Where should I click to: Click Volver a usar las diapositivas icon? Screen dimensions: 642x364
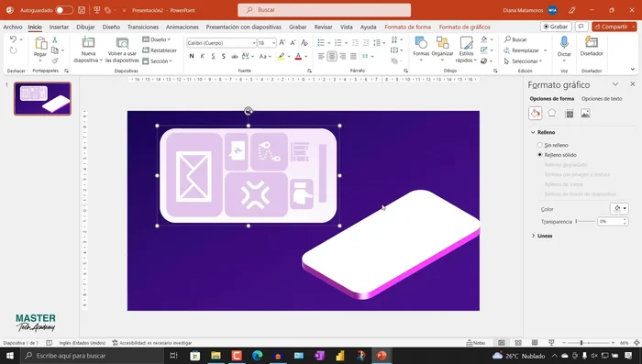[122, 42]
